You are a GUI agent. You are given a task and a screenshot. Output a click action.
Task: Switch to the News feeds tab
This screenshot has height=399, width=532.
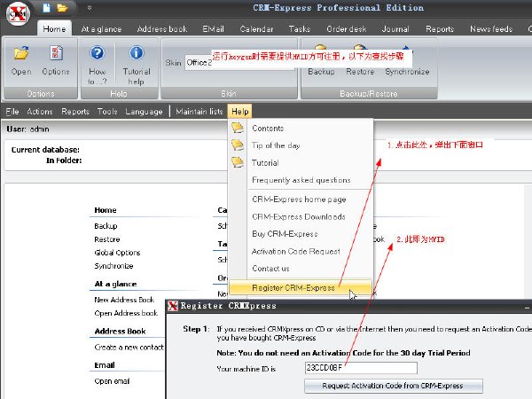point(491,29)
